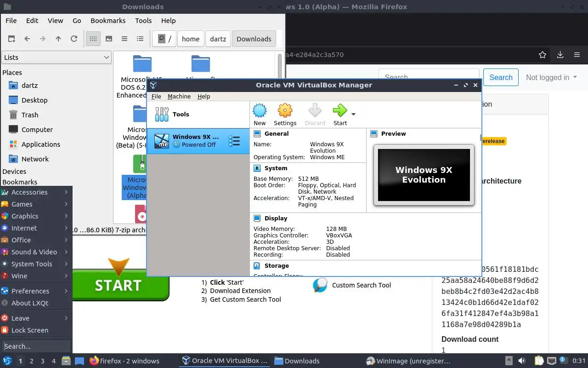
Task: Click Firefox Search button on webpage
Action: coord(501,78)
